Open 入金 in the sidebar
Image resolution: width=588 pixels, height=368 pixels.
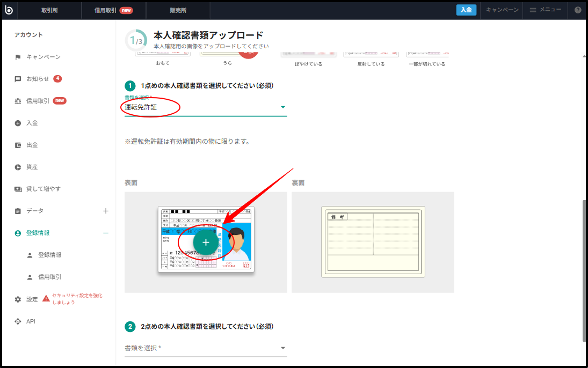pos(32,123)
